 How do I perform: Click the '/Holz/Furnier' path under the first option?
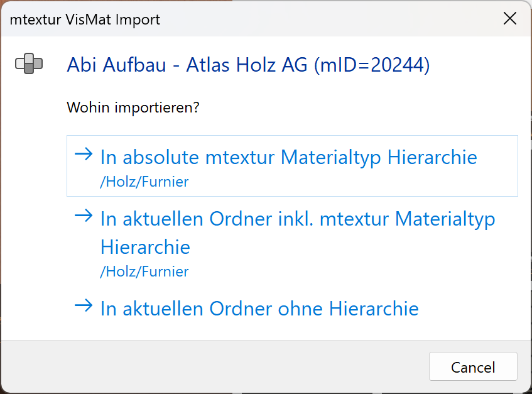coord(144,182)
